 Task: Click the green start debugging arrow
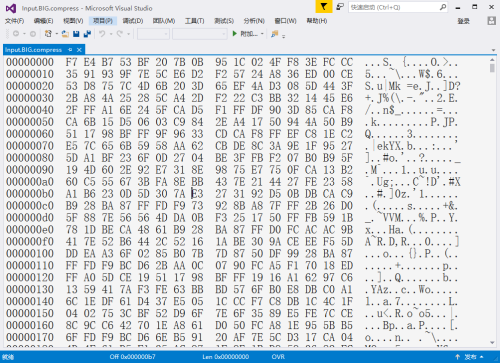coord(235,34)
